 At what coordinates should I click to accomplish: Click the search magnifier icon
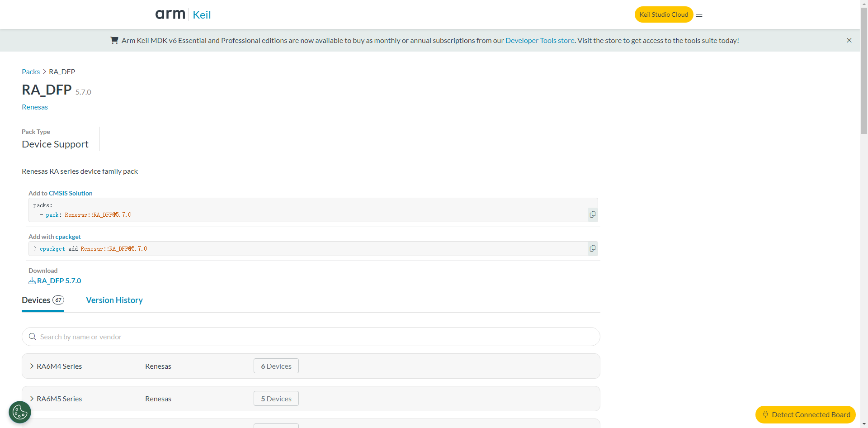pos(33,337)
